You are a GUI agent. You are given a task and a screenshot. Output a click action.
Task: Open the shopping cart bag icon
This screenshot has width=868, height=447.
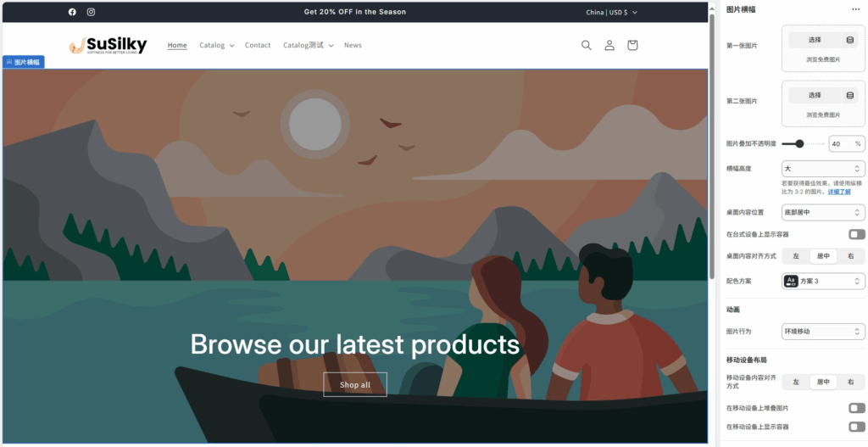tap(632, 45)
